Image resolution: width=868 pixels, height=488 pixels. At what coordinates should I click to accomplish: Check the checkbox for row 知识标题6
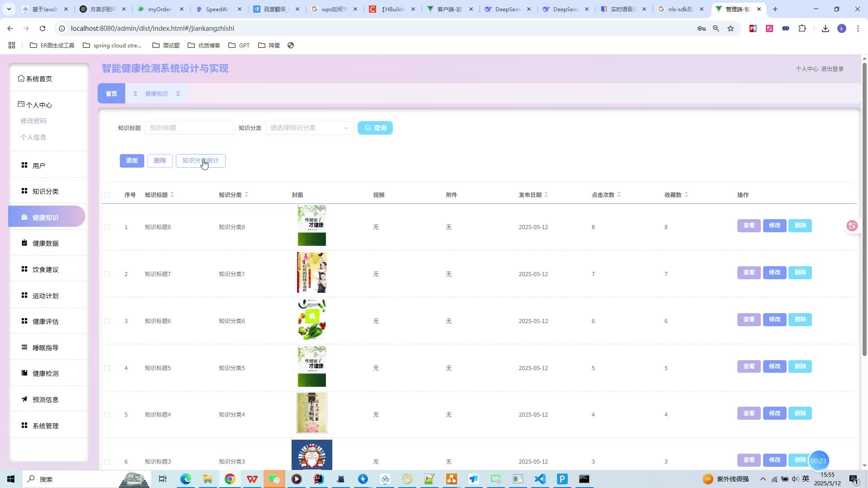coord(107,321)
